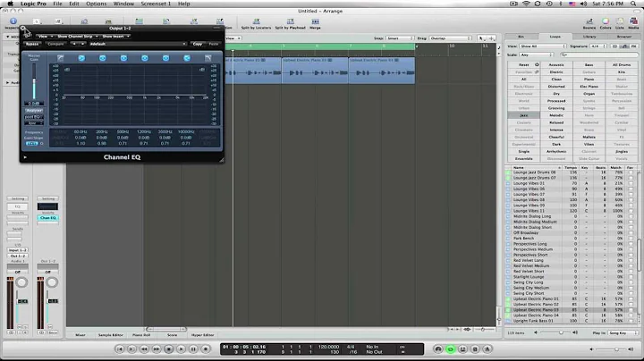Select the Jazz category button

coord(523,115)
